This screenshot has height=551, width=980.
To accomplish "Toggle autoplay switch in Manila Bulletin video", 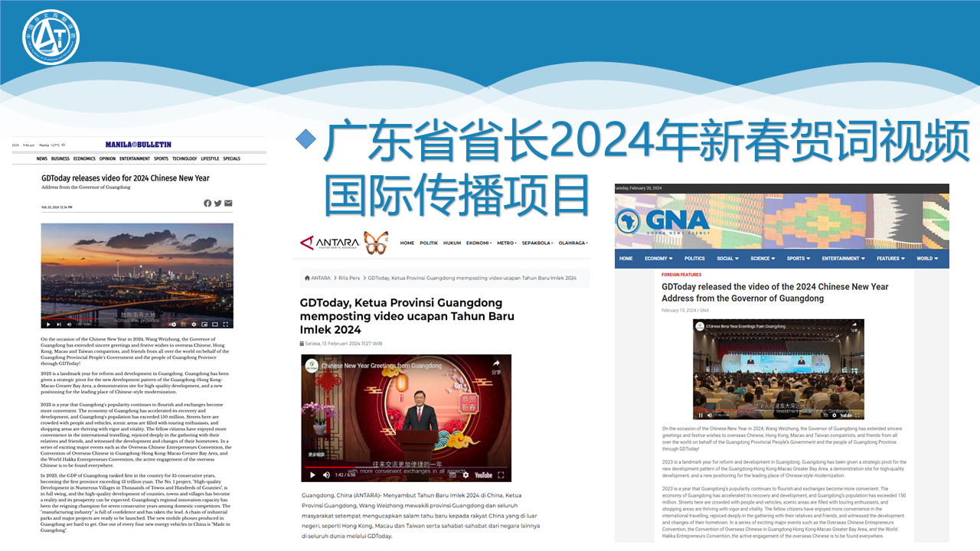I will point(172,324).
